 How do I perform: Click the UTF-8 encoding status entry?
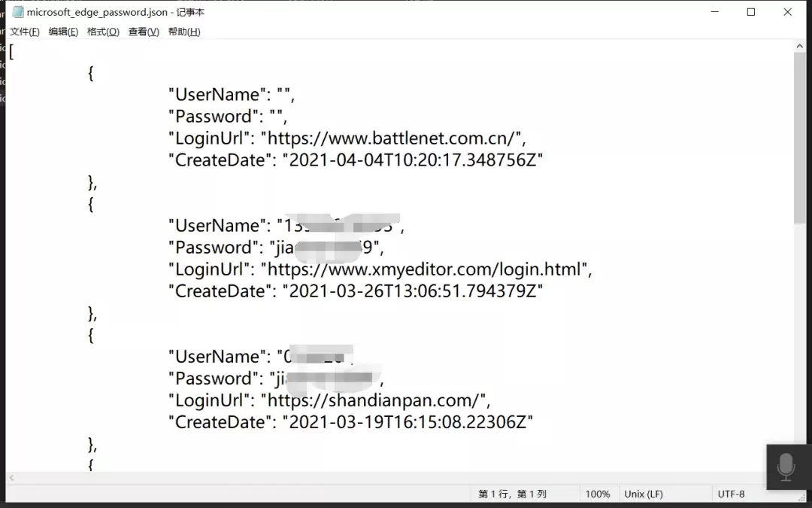point(732,494)
